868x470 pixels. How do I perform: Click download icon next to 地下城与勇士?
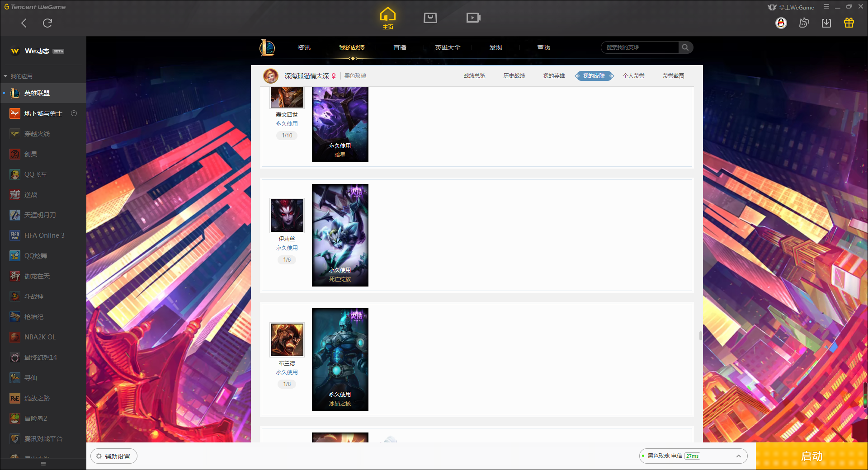(x=74, y=113)
